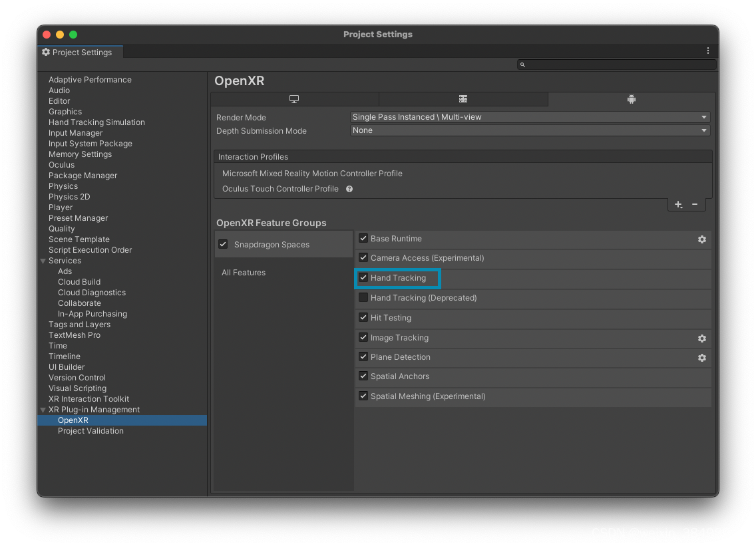The height and width of the screenshot is (546, 756).
Task: Select Oculus Touch Controller Profile
Action: 281,189
